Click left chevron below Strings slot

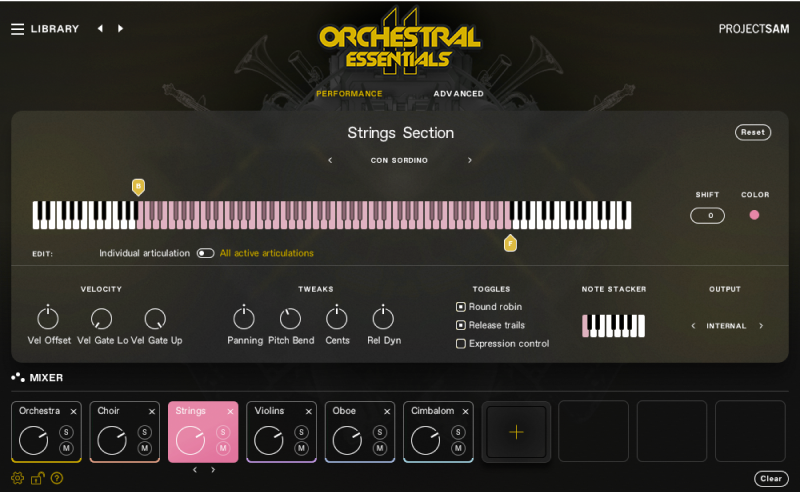pyautogui.click(x=195, y=470)
